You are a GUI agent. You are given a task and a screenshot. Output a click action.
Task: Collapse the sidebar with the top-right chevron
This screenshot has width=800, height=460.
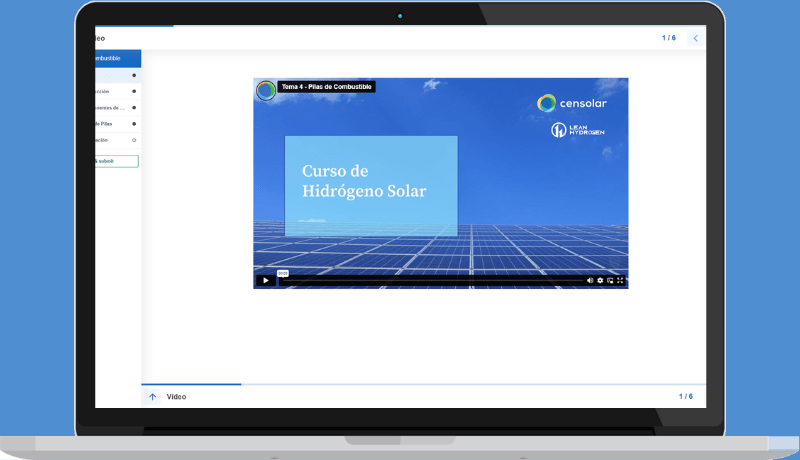coord(695,38)
